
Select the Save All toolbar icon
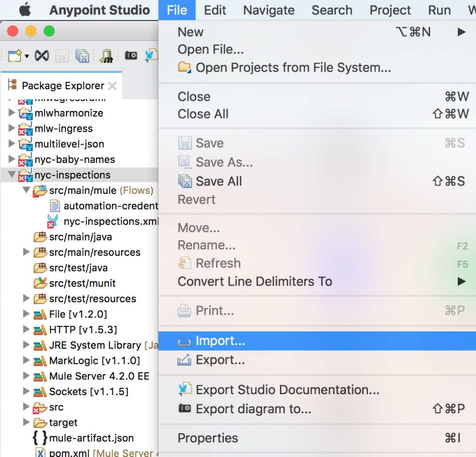[82, 55]
